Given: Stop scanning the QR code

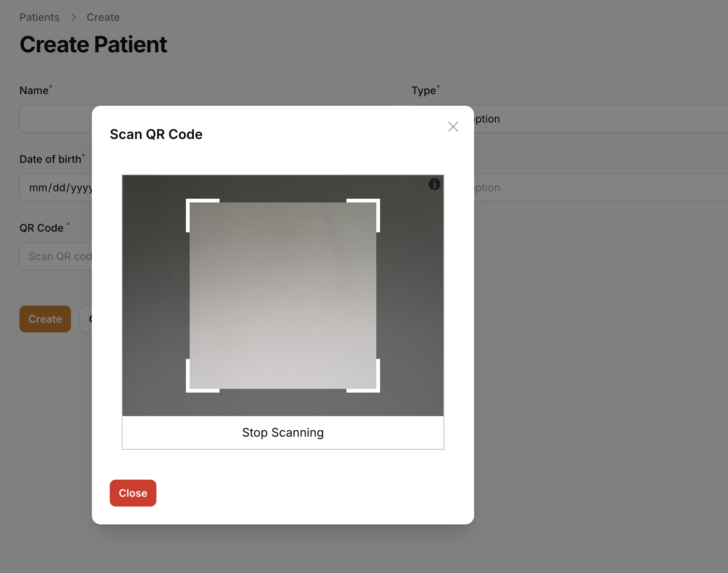Looking at the screenshot, I should pyautogui.click(x=283, y=433).
